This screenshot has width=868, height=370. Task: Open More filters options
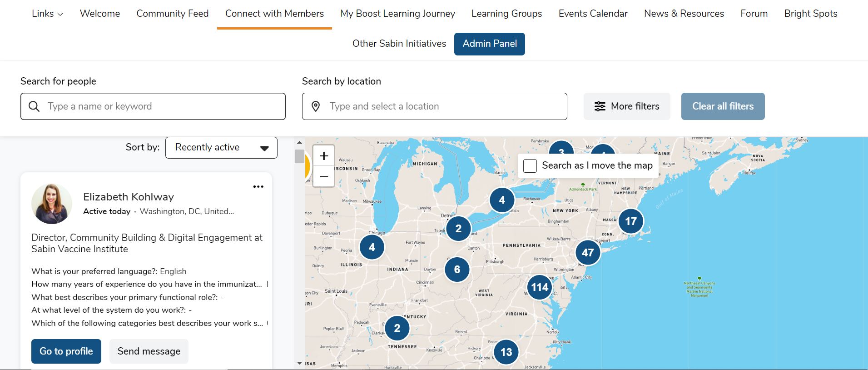pos(626,106)
